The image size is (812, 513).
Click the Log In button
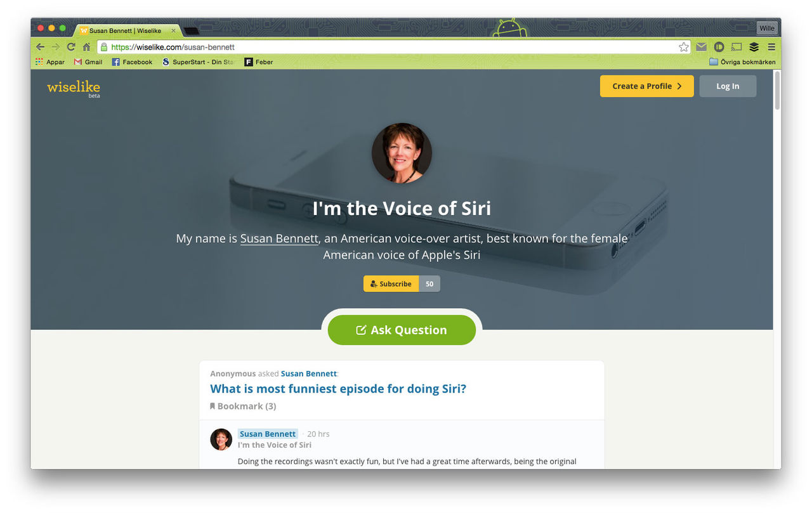[728, 86]
